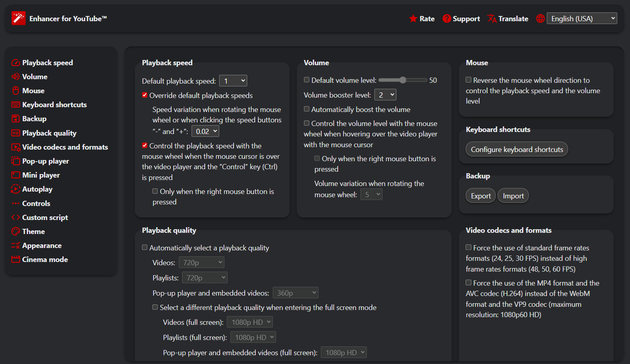Check Force the use of MP4 format

pyautogui.click(x=468, y=283)
